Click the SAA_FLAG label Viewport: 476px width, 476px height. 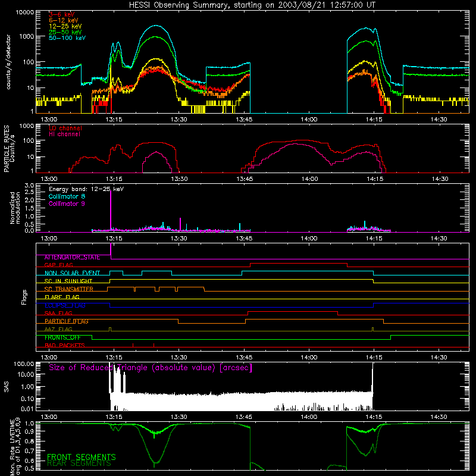click(x=58, y=313)
